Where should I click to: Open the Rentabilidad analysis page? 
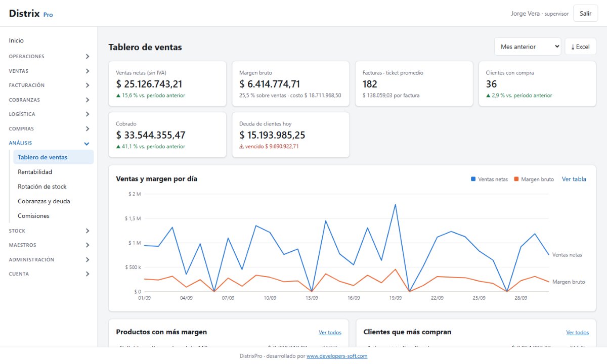(x=35, y=172)
